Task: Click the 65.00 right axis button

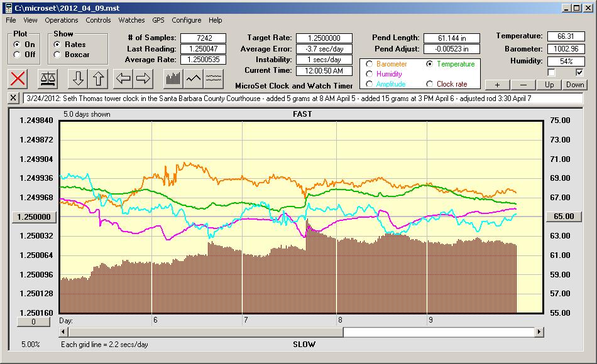Action: pyautogui.click(x=564, y=217)
